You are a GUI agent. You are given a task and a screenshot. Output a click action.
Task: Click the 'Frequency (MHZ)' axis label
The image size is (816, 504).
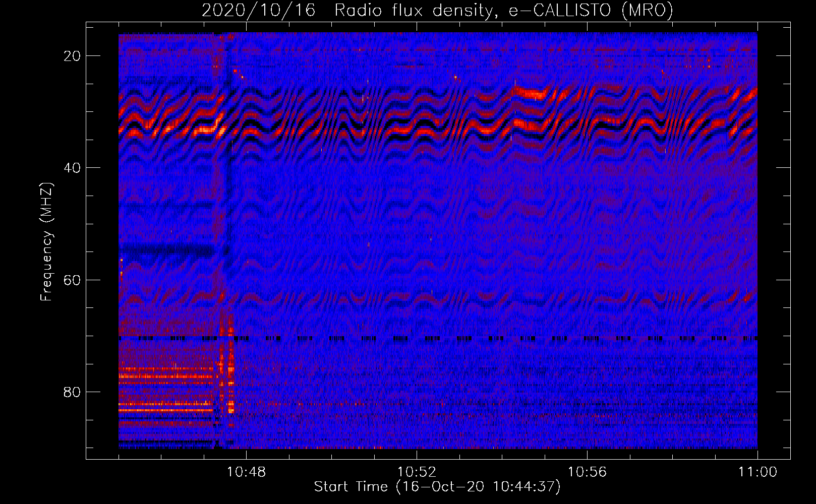[x=46, y=242]
